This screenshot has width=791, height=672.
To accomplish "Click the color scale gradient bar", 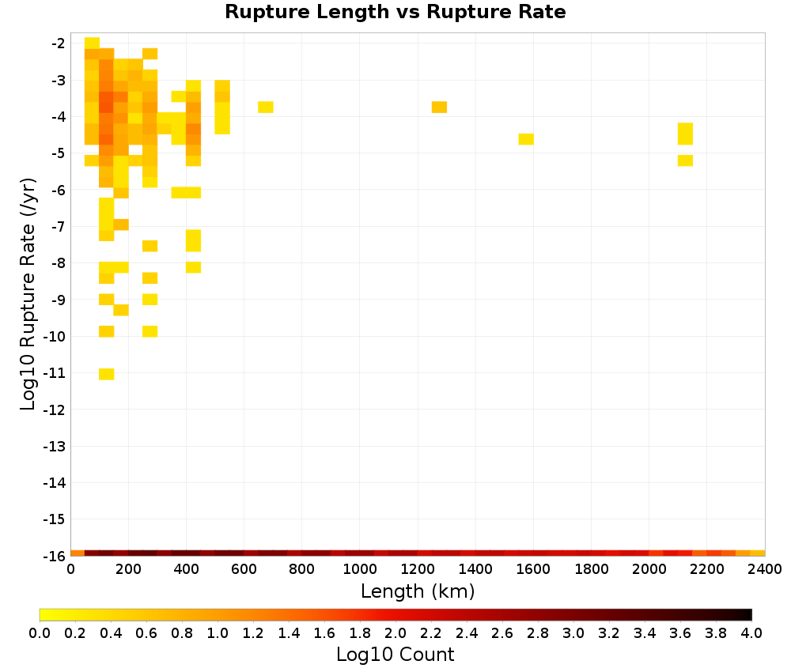I will (395, 614).
